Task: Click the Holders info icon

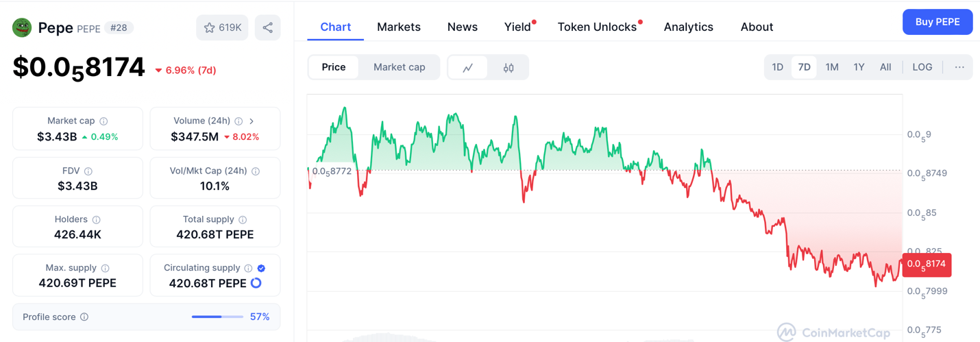Action: (97, 219)
